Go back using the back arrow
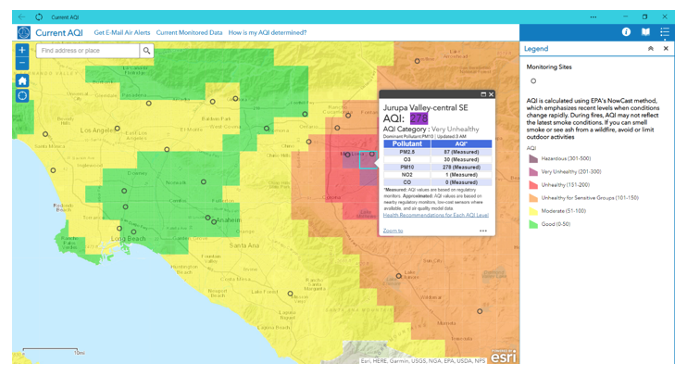The width and height of the screenshot is (686, 374). pyautogui.click(x=21, y=17)
